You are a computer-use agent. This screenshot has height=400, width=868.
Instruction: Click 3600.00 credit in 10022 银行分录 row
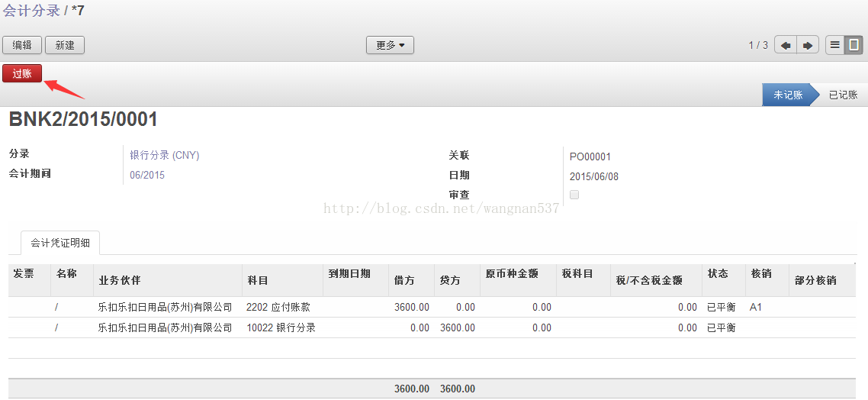click(457, 327)
